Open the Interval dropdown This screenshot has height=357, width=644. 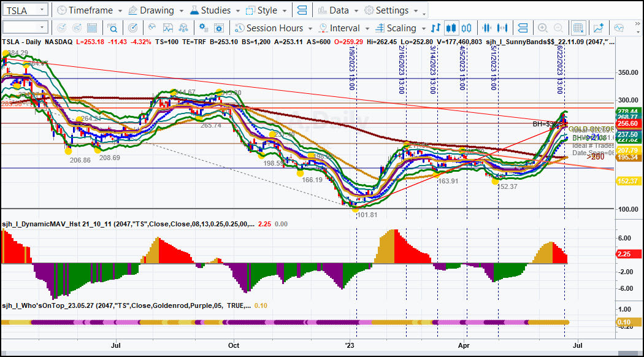(x=344, y=28)
